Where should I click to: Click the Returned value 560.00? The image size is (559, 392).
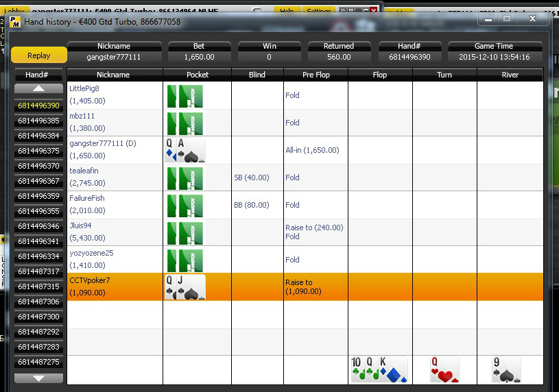tap(339, 57)
